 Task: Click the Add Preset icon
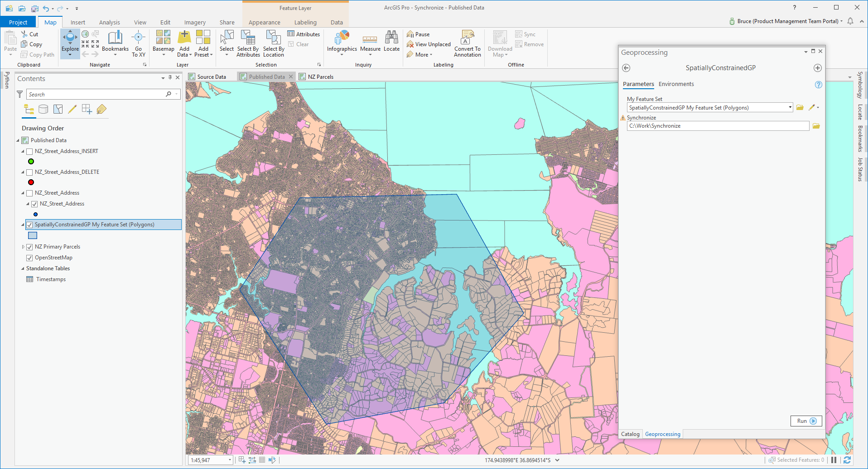[x=203, y=37]
